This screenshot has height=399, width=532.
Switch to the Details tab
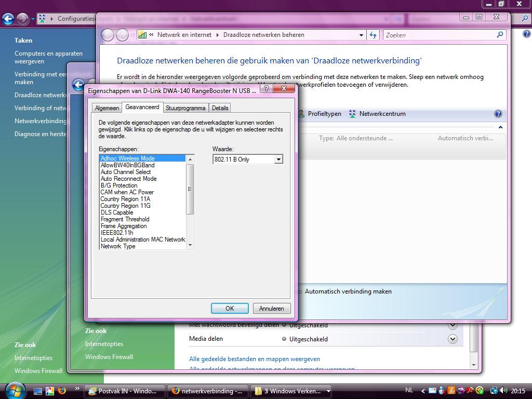coord(220,108)
